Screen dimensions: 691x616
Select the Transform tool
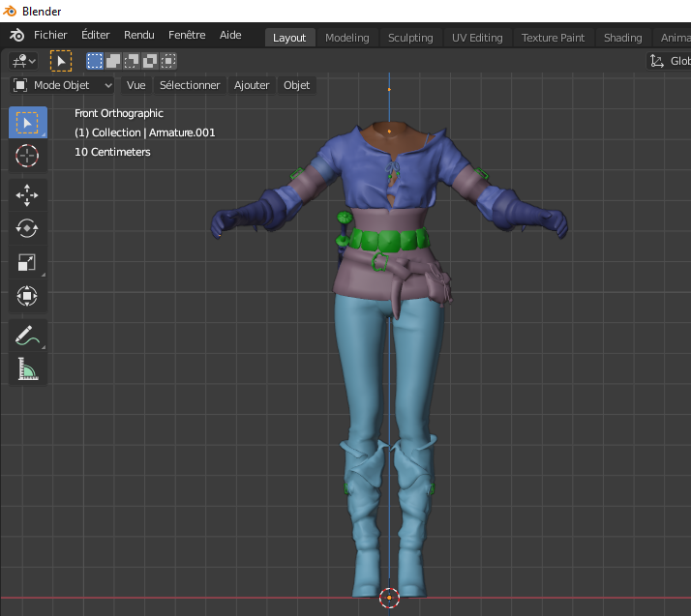[28, 296]
